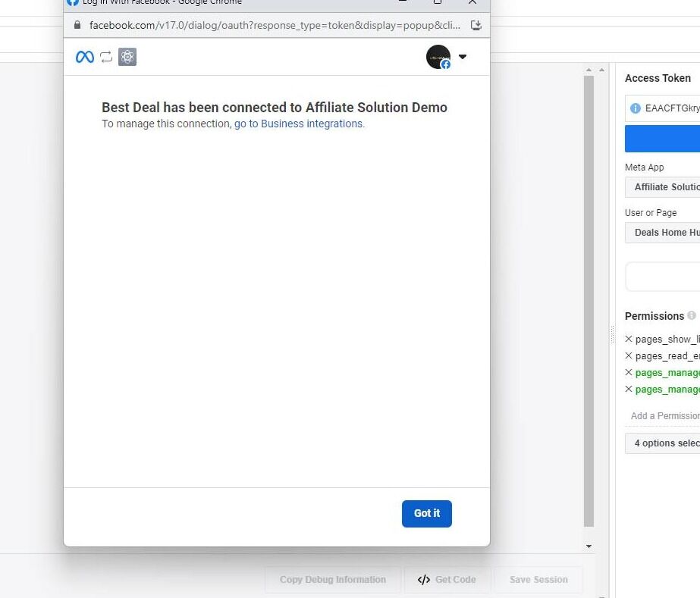Click the scroll up arrow of background panel
The image size is (700, 598).
pos(589,70)
